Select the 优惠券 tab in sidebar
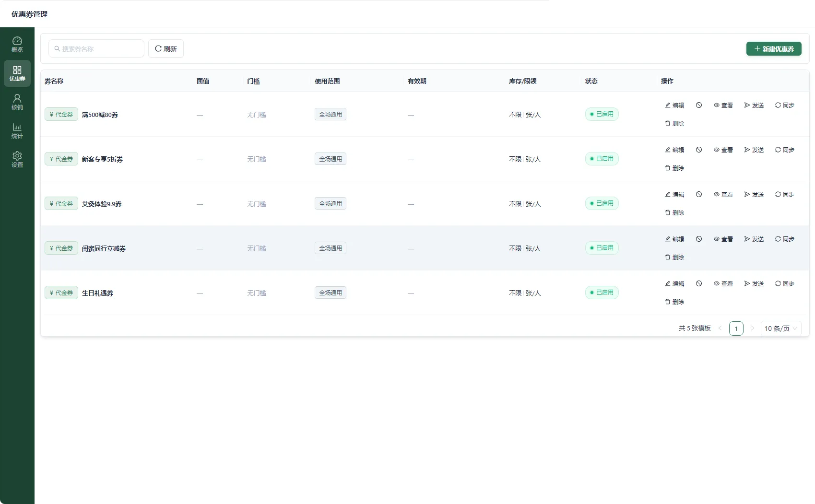The width and height of the screenshot is (815, 504). click(x=17, y=73)
